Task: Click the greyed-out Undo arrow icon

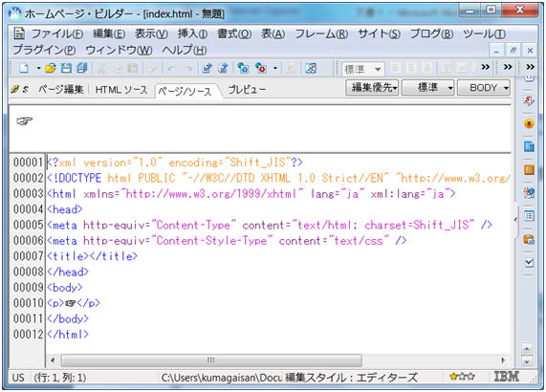Action: 171,68
